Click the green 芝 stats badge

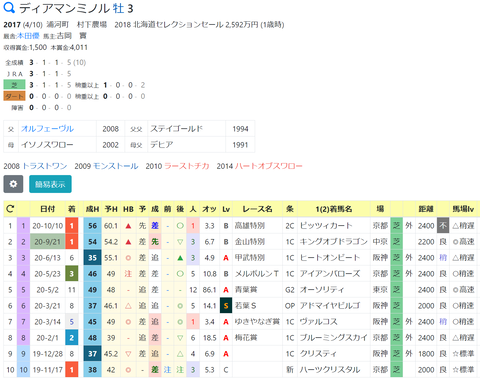click(14, 85)
